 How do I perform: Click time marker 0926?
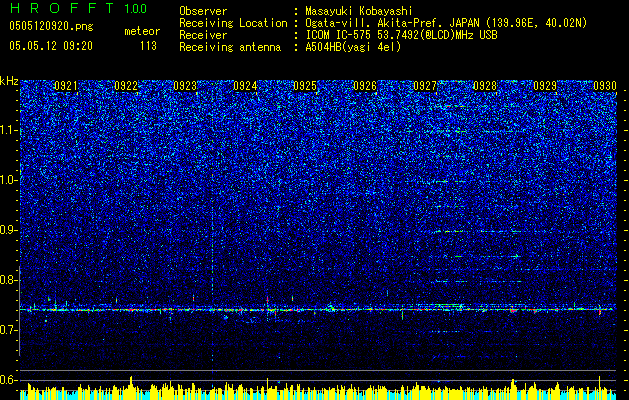[x=365, y=86]
